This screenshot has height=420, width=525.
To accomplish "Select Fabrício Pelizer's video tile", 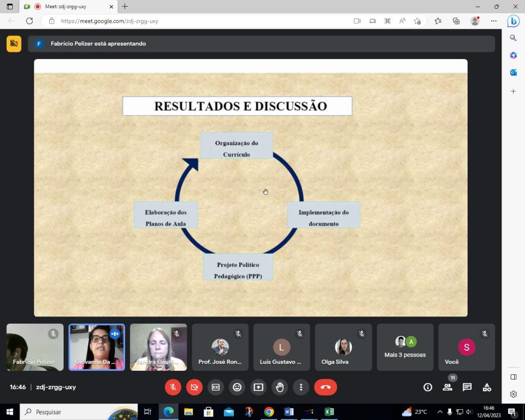I will 35,347.
